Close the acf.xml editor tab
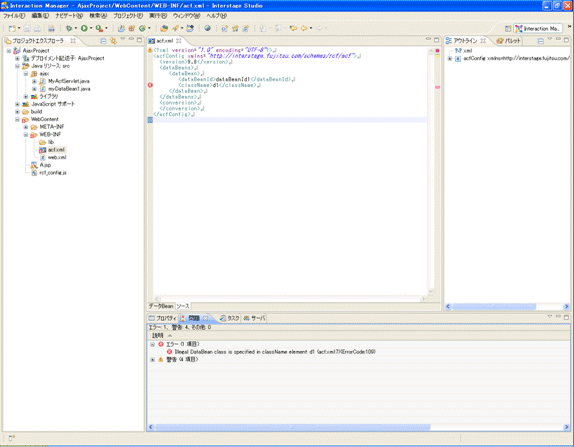 [x=179, y=41]
